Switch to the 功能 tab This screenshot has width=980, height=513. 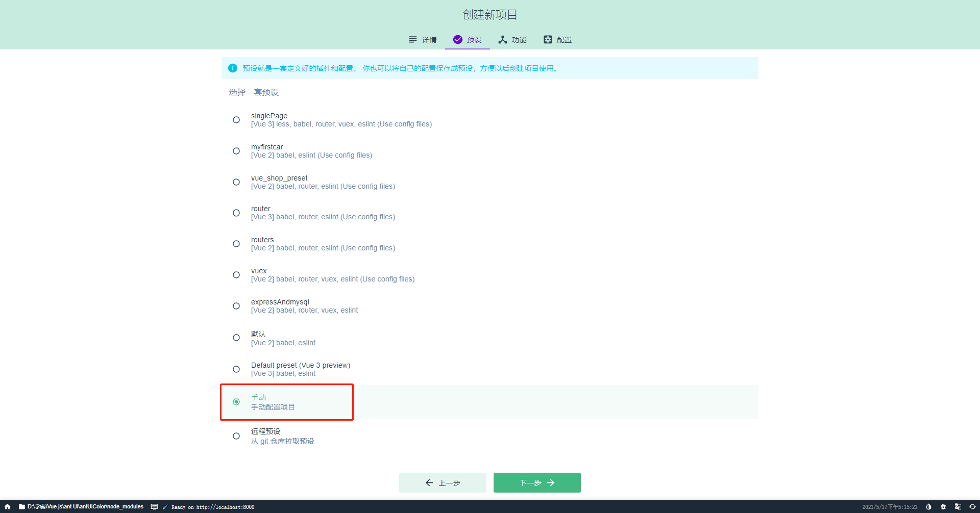pos(512,39)
